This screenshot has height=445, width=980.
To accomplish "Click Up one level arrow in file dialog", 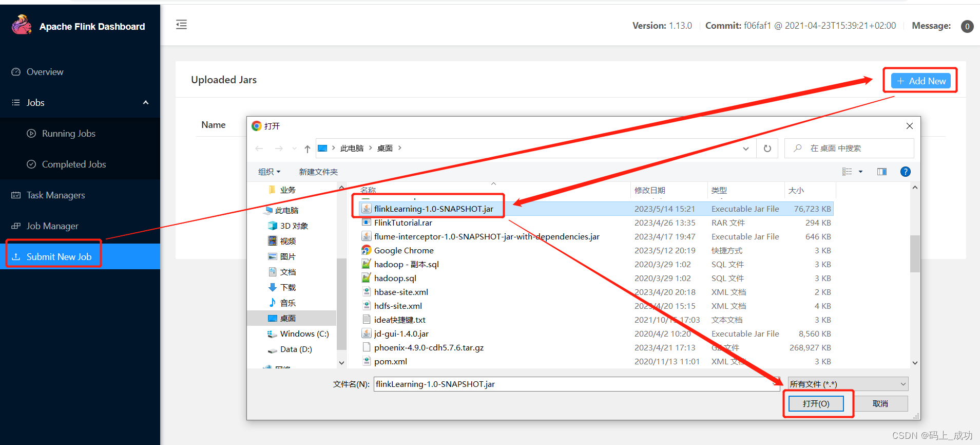I will click(x=307, y=149).
